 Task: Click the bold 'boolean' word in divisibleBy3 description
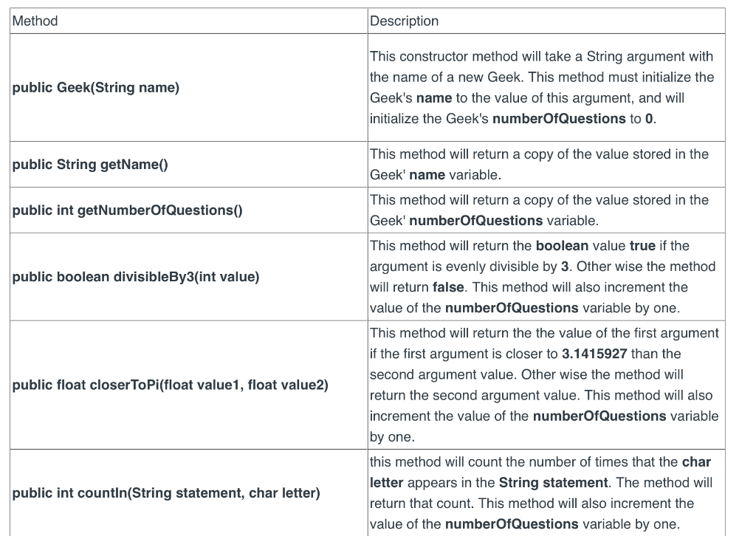coord(562,246)
